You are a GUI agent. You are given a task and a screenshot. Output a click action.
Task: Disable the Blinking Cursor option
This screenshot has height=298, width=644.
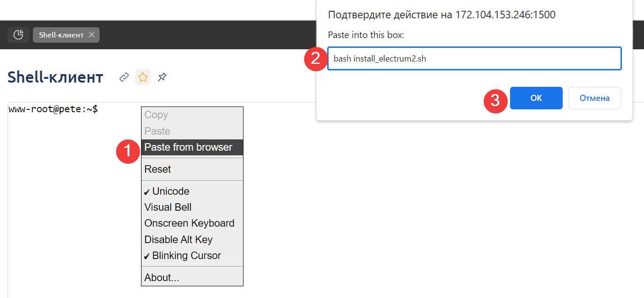tap(186, 256)
